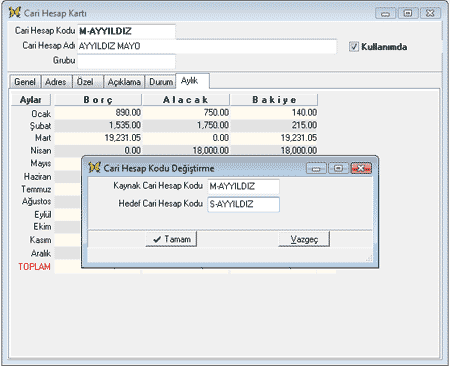Image resolution: width=450 pixels, height=366 pixels.
Task: Click the Haziran month label
Action: pos(37,176)
